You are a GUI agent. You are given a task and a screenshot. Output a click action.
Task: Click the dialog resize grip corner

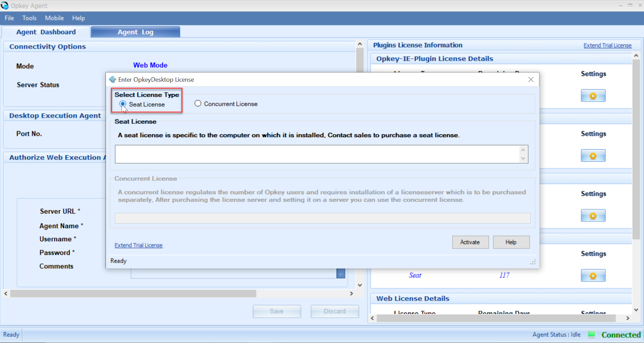pyautogui.click(x=533, y=262)
